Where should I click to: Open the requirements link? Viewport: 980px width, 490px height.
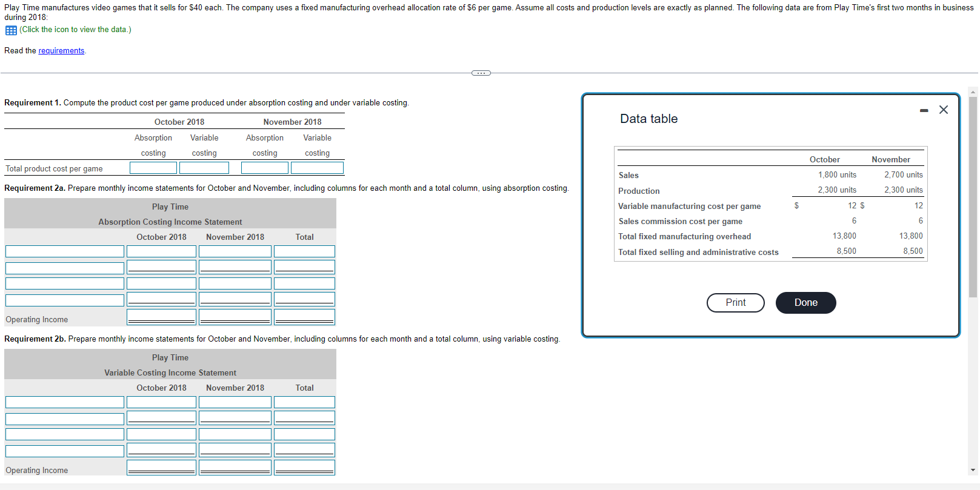61,51
